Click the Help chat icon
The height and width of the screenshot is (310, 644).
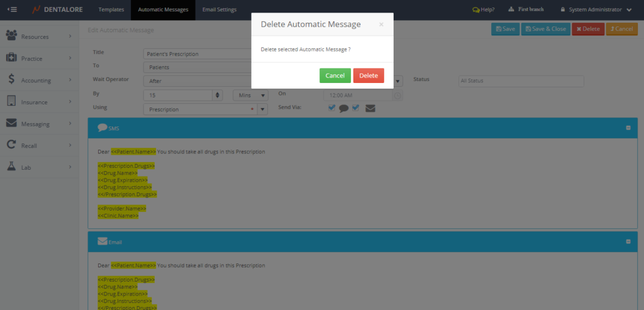click(476, 9)
